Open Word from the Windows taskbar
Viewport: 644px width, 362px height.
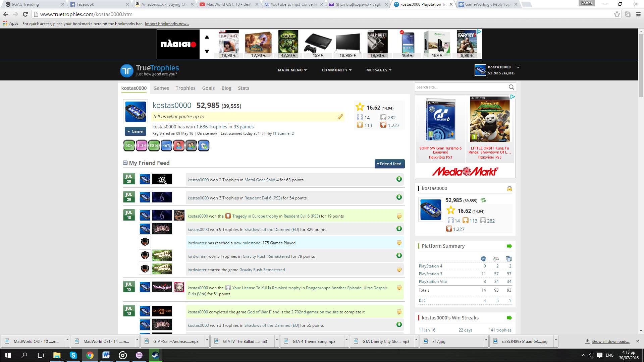(x=106, y=355)
